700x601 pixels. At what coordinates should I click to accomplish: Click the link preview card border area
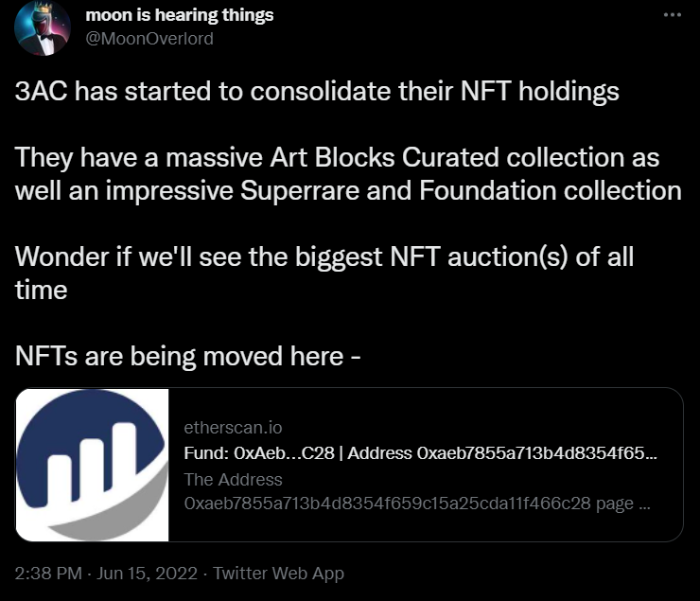point(350,465)
